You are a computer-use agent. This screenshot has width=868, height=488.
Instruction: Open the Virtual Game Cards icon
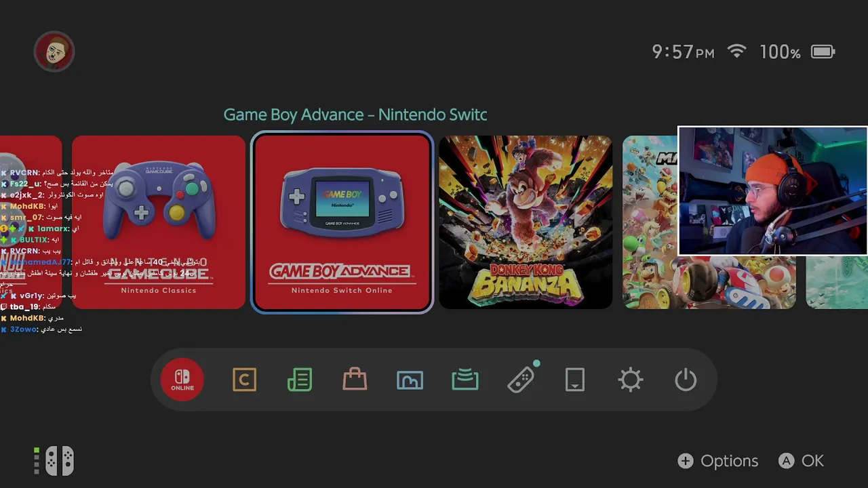[x=575, y=380]
